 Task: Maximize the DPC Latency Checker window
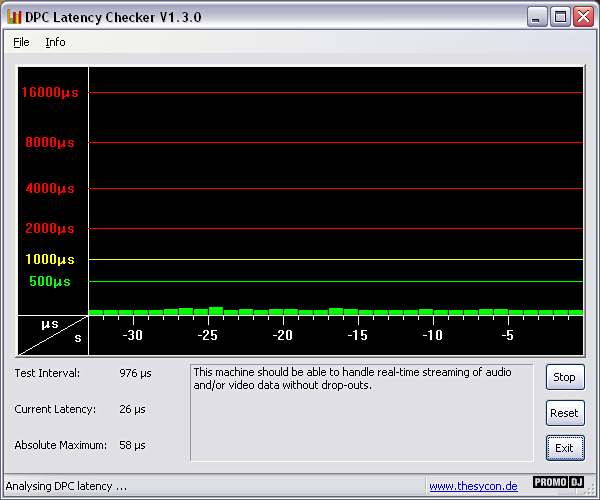(x=560, y=17)
